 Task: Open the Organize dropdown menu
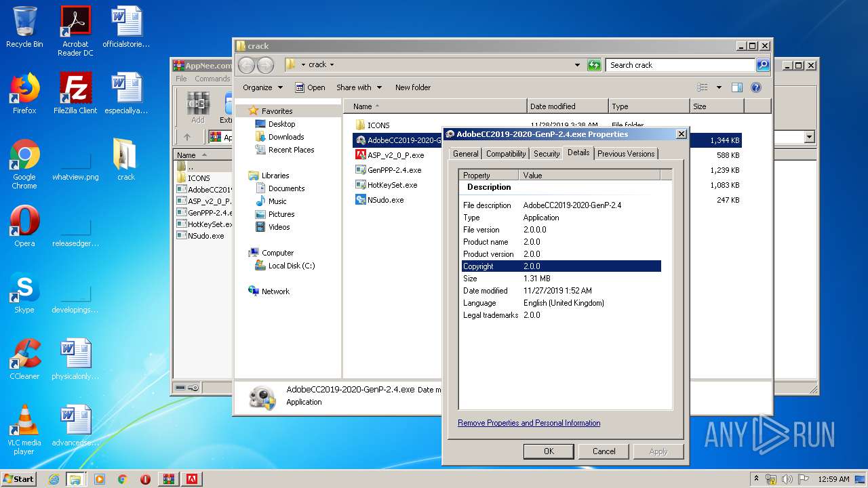point(262,87)
